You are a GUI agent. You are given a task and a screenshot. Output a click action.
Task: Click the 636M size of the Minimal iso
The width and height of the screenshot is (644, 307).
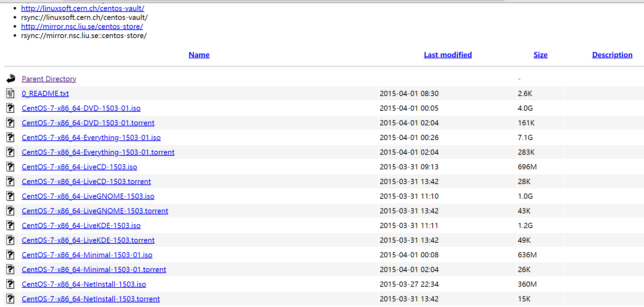(527, 255)
